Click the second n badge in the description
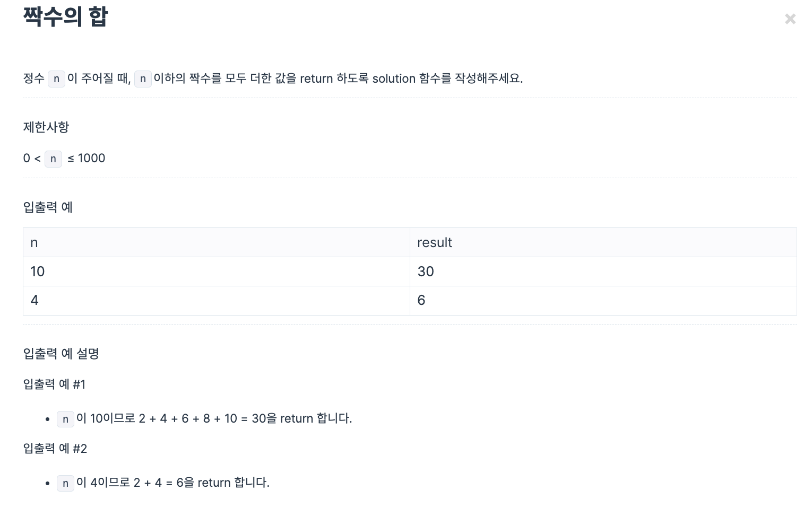 [143, 78]
